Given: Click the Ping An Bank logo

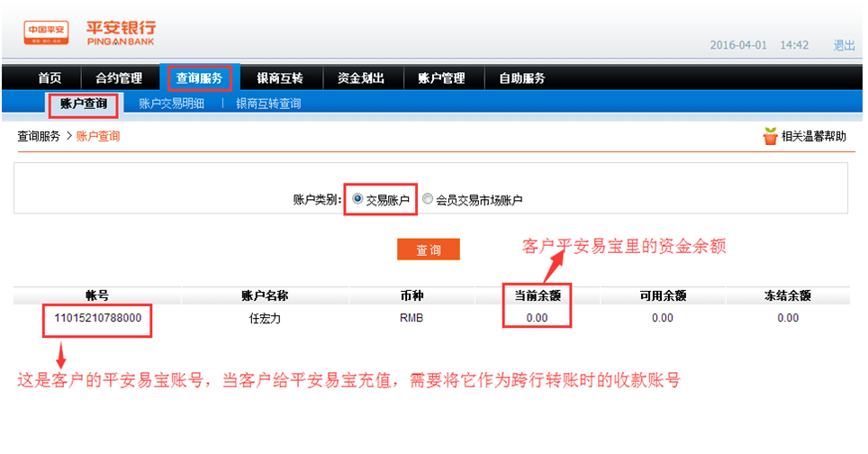Looking at the screenshot, I should [x=121, y=32].
